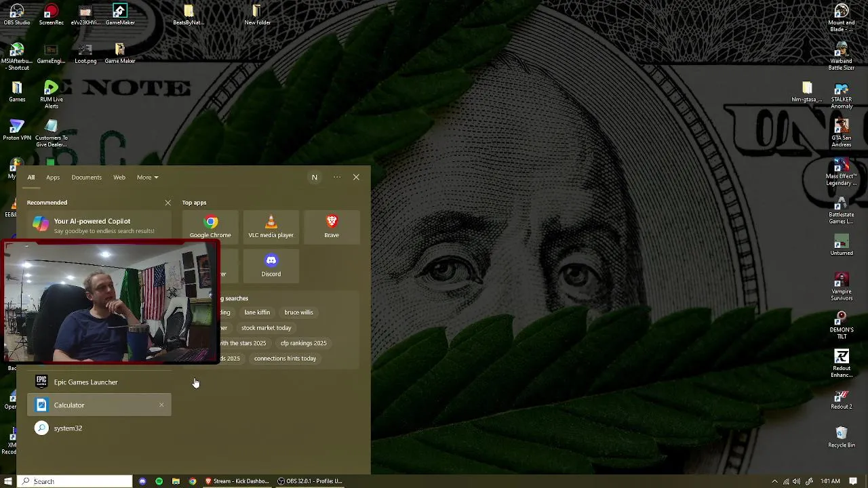Expand the hidden system tray icons

774,481
